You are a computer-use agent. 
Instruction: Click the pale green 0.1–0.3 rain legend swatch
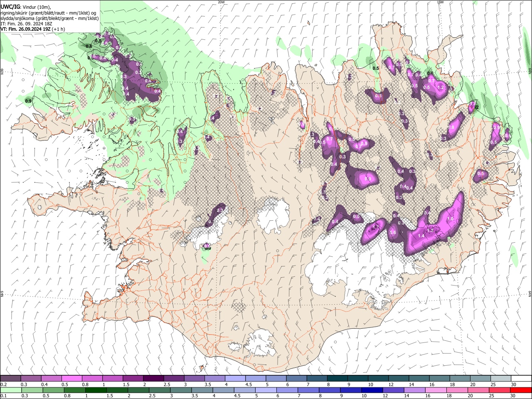[x=11, y=390]
